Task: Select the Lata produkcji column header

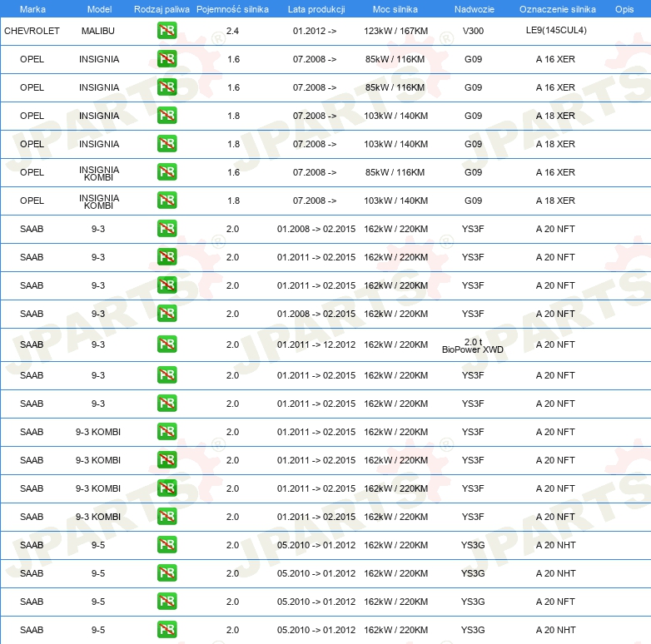Action: (315, 8)
